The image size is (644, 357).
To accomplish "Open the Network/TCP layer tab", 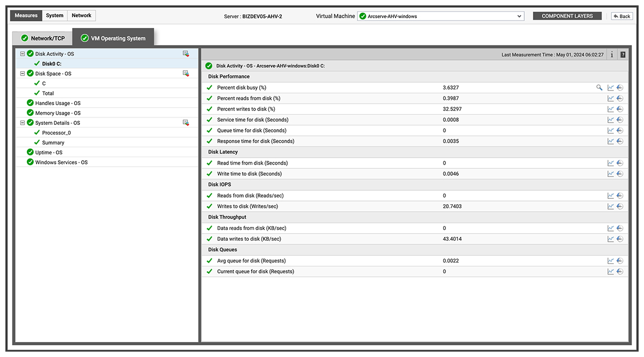I will [42, 38].
